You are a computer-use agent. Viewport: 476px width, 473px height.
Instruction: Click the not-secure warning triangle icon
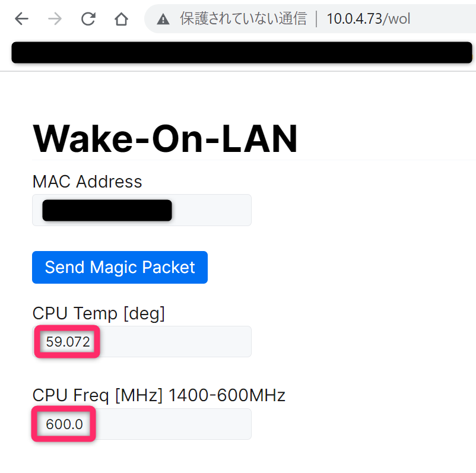click(163, 20)
